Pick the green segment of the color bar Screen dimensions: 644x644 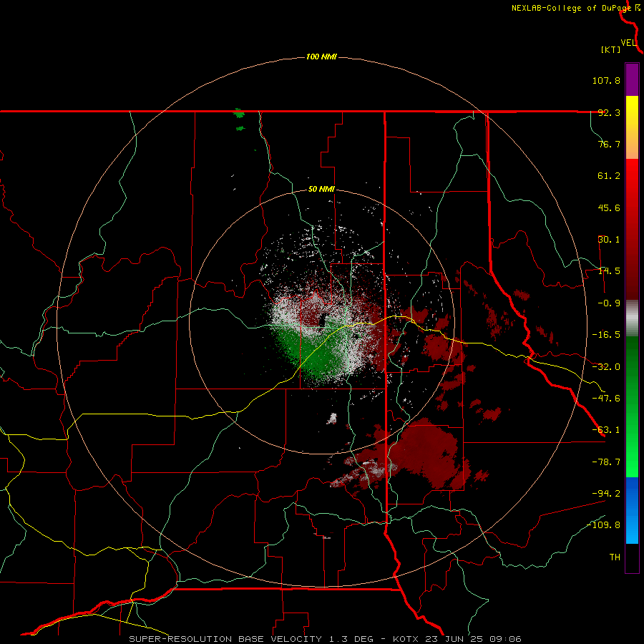coord(632,406)
